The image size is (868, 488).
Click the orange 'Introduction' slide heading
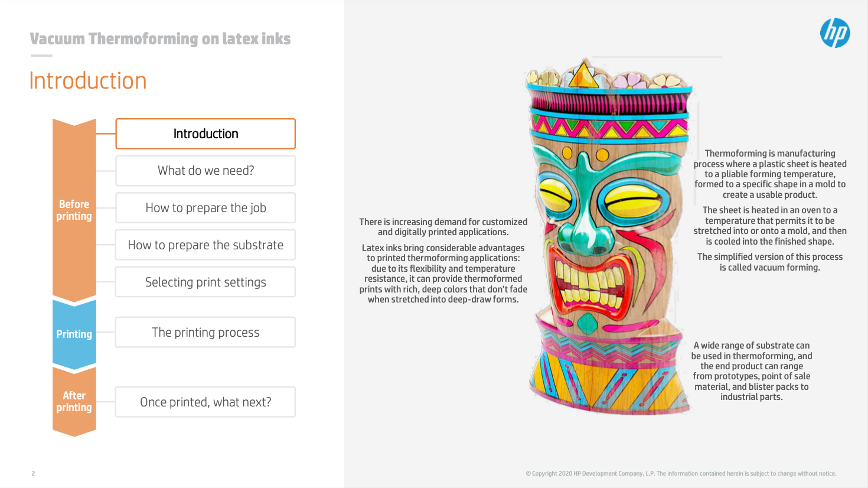(x=88, y=81)
